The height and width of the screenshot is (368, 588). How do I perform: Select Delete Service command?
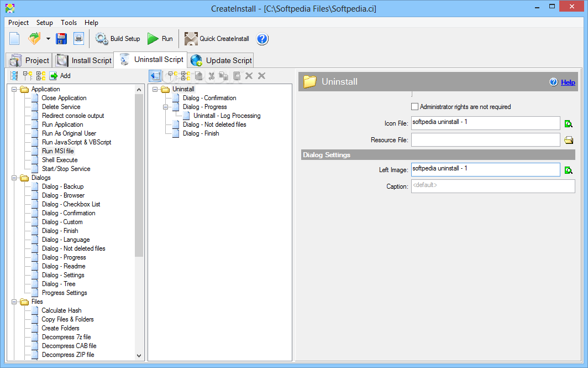pyautogui.click(x=61, y=107)
